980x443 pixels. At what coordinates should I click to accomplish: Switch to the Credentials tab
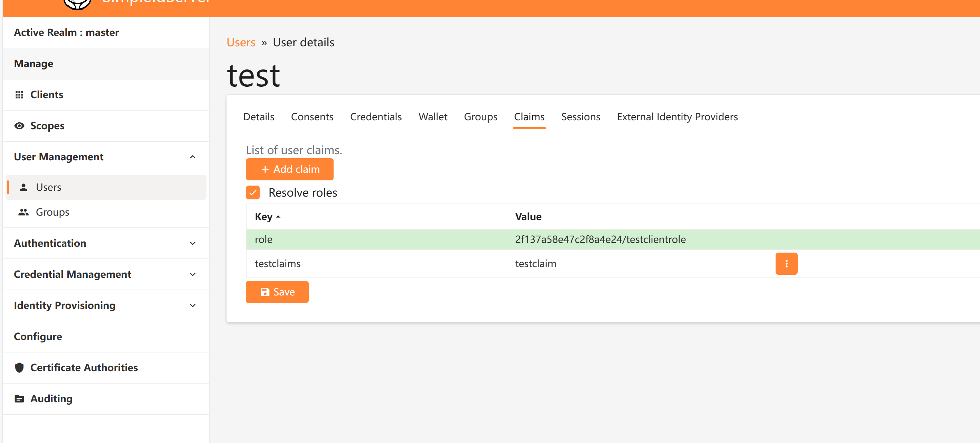pos(376,116)
